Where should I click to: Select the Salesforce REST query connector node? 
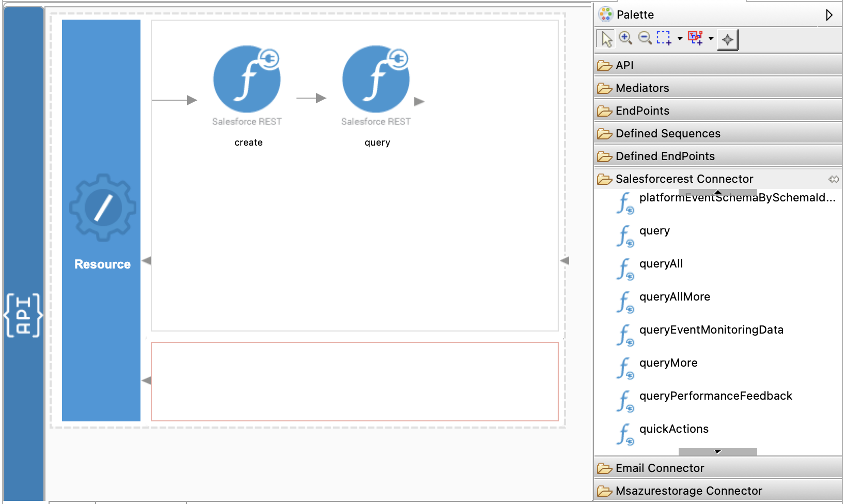click(376, 79)
